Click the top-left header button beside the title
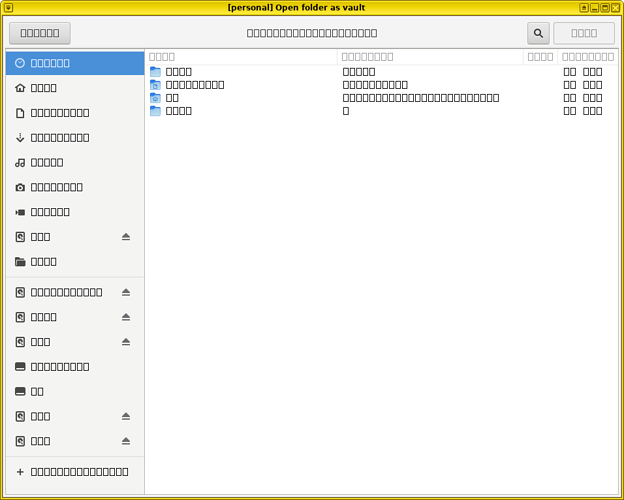Image resolution: width=624 pixels, height=500 pixels. (40, 33)
